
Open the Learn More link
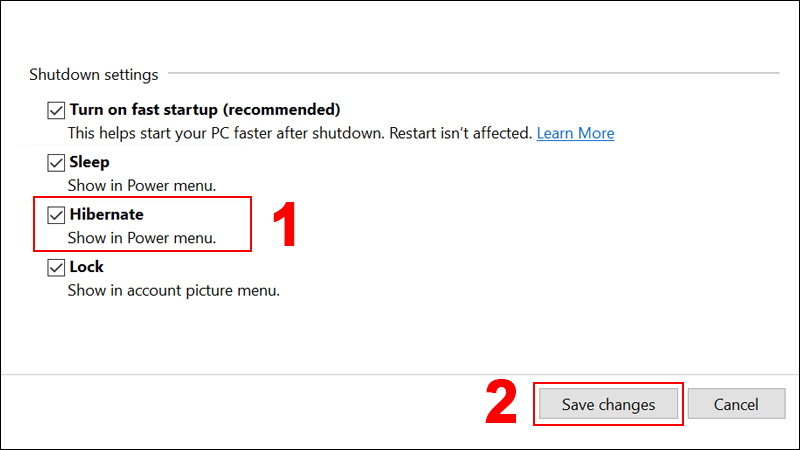point(575,133)
